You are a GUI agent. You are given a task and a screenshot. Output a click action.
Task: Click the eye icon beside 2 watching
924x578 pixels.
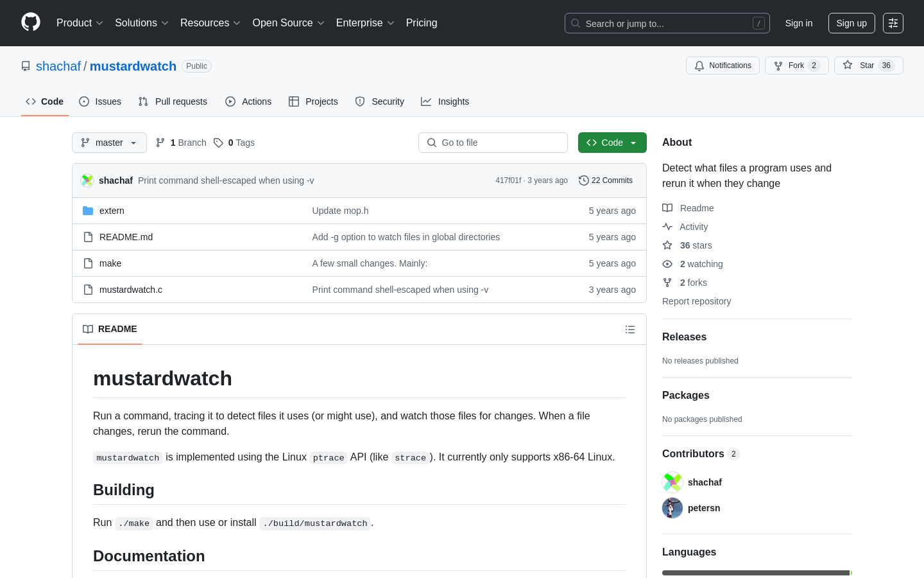(667, 264)
